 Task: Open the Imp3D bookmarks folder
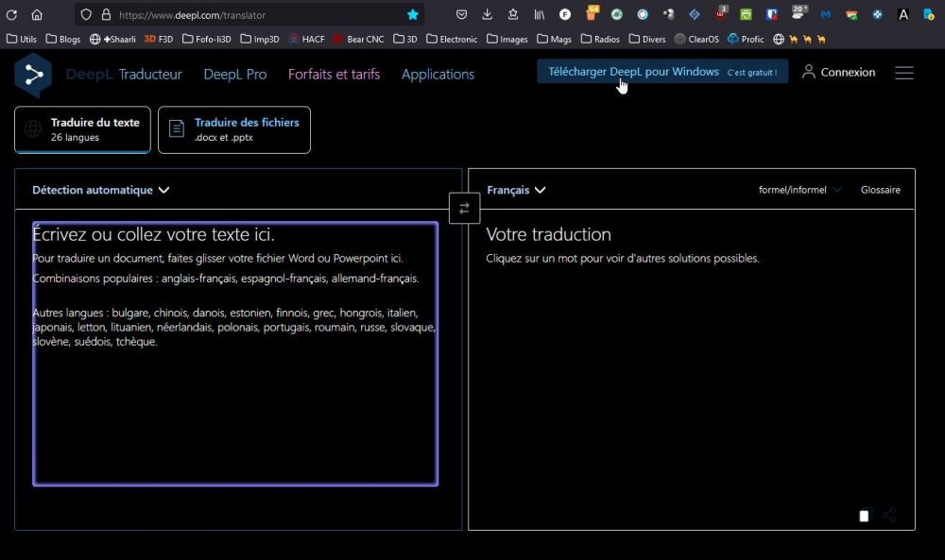click(x=260, y=39)
